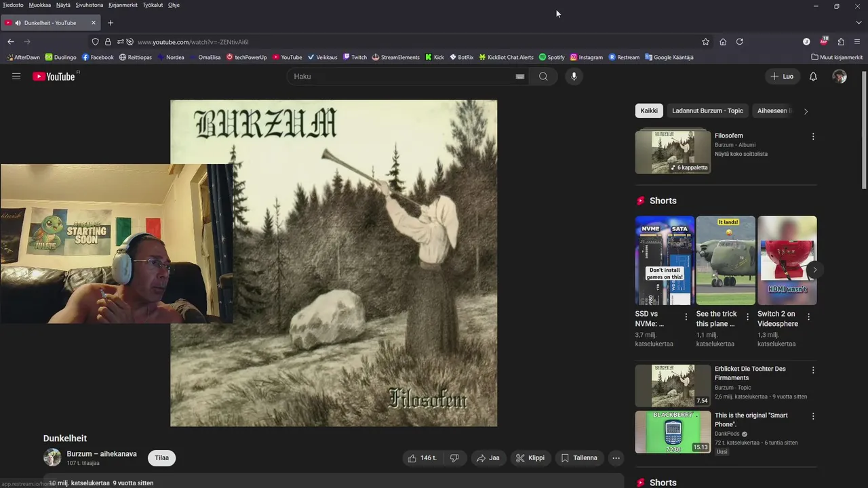
Task: Click the page vertical scrollbar
Action: tap(864, 129)
